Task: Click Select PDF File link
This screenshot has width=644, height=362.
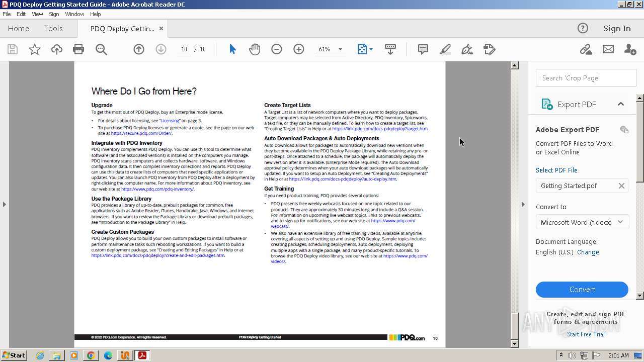Action: (556, 170)
